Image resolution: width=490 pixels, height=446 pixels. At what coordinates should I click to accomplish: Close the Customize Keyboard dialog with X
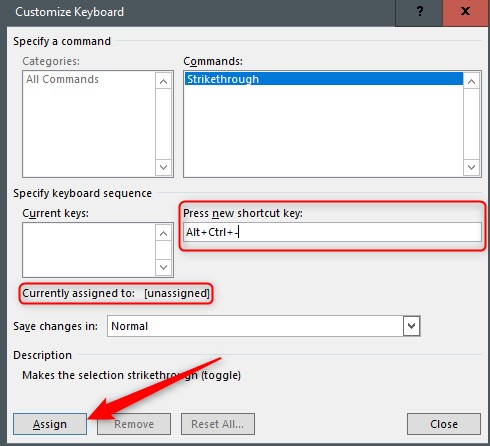(x=465, y=12)
